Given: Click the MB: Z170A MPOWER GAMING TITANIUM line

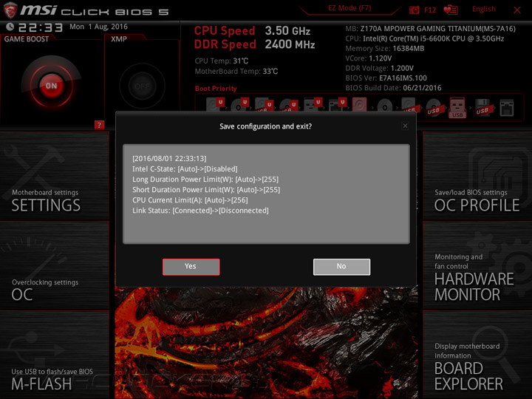Looking at the screenshot, I should pyautogui.click(x=431, y=29).
